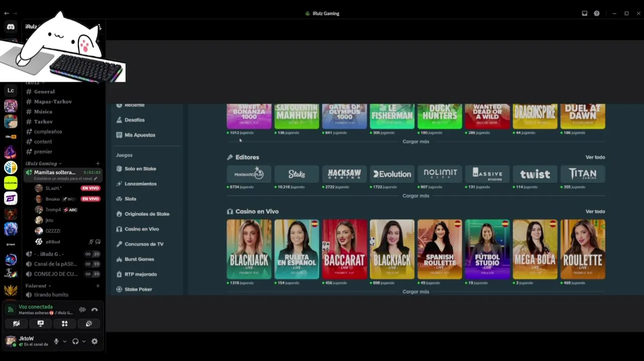Viewport: 644px width, 361px height.
Task: Add channel with plus next to iRulz Gaming
Action: tap(98, 163)
